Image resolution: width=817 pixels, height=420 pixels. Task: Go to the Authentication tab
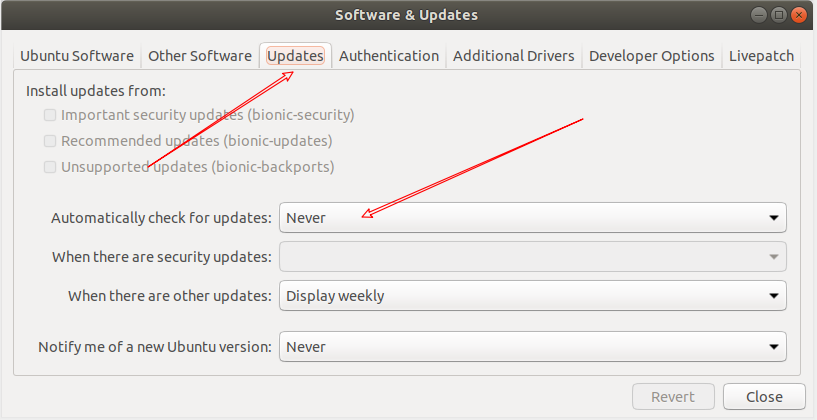tap(389, 56)
